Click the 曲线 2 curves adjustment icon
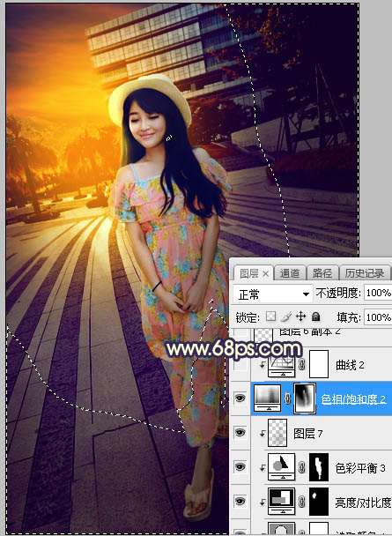Image resolution: width=392 pixels, height=536 pixels. 281,366
